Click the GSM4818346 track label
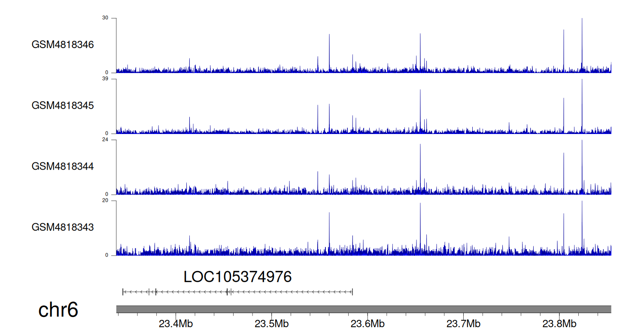644x335 pixels. (x=63, y=45)
